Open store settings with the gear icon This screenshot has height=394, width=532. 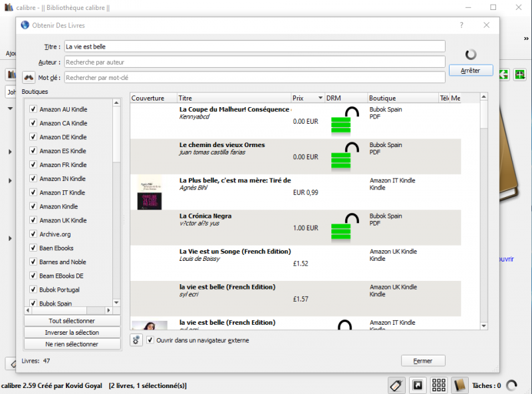136,340
